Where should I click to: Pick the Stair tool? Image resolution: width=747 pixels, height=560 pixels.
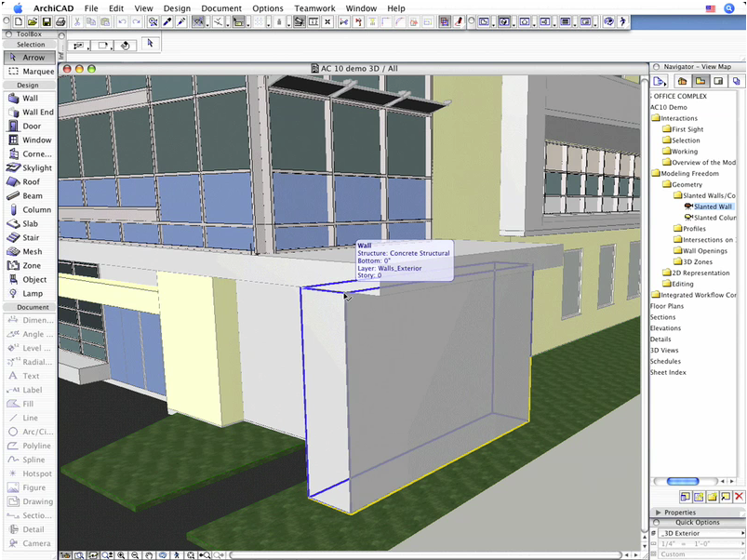(28, 238)
